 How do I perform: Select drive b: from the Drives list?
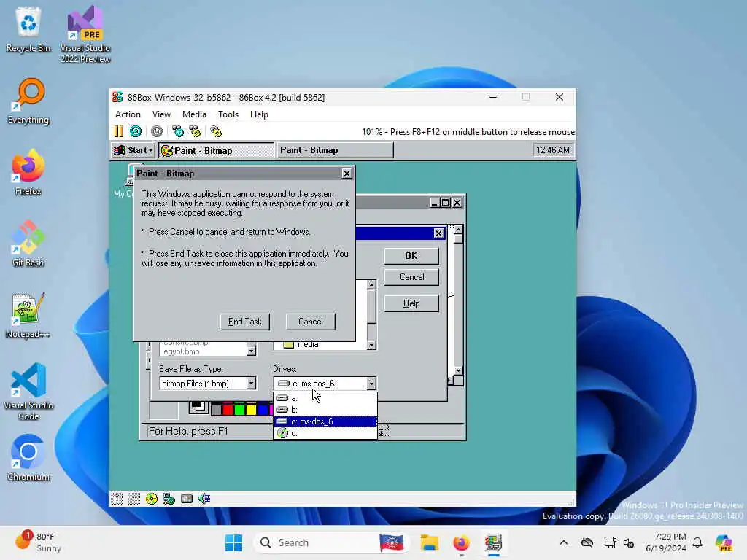click(325, 410)
